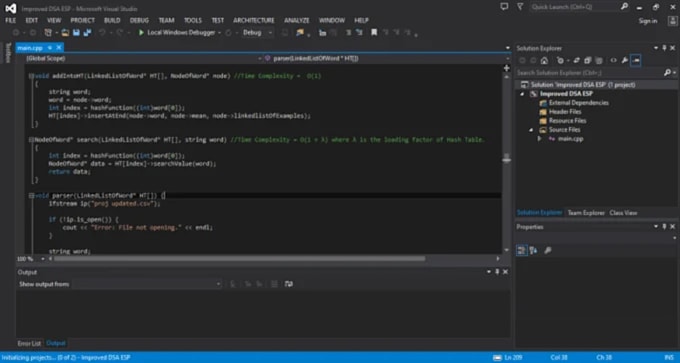
Task: Click the notifications flag icon in title bar
Action: point(520,7)
